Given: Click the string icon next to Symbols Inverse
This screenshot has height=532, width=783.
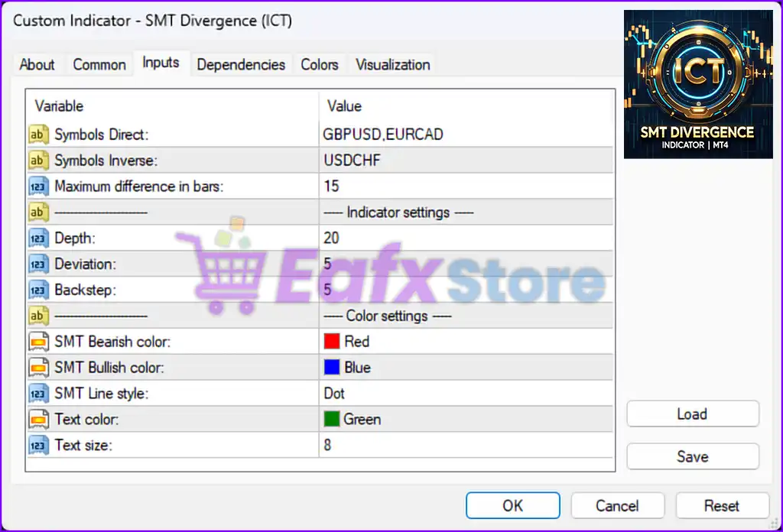Looking at the screenshot, I should [x=38, y=161].
